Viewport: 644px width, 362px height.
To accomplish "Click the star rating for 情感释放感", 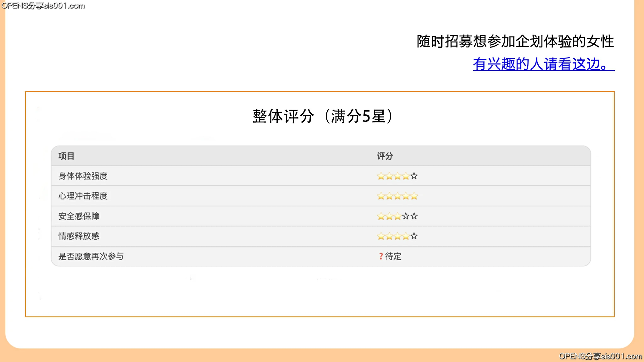I will (x=397, y=236).
